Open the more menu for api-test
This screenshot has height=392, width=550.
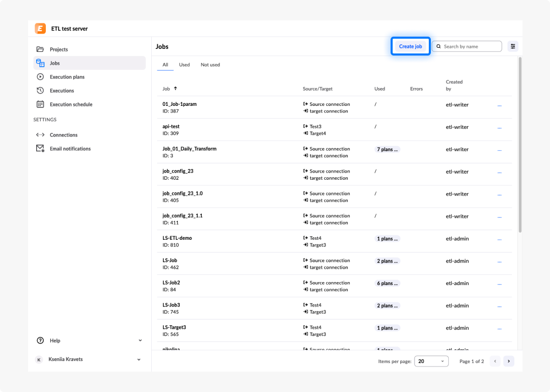coord(500,128)
